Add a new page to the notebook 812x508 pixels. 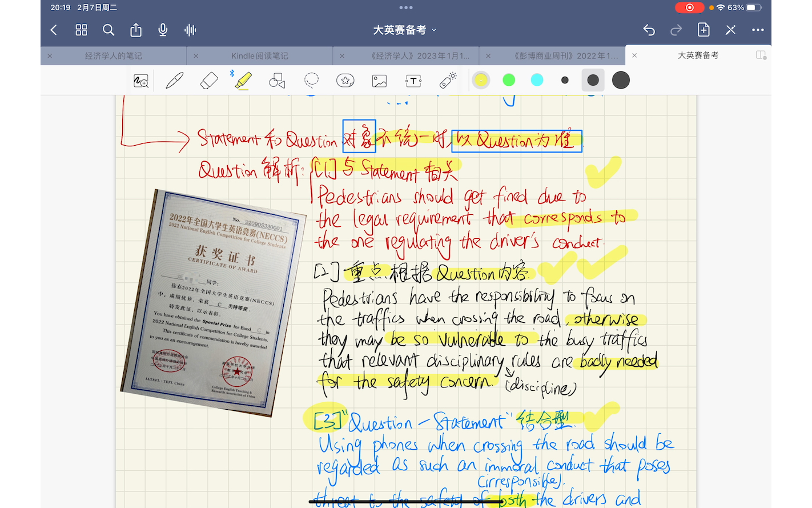[704, 30]
